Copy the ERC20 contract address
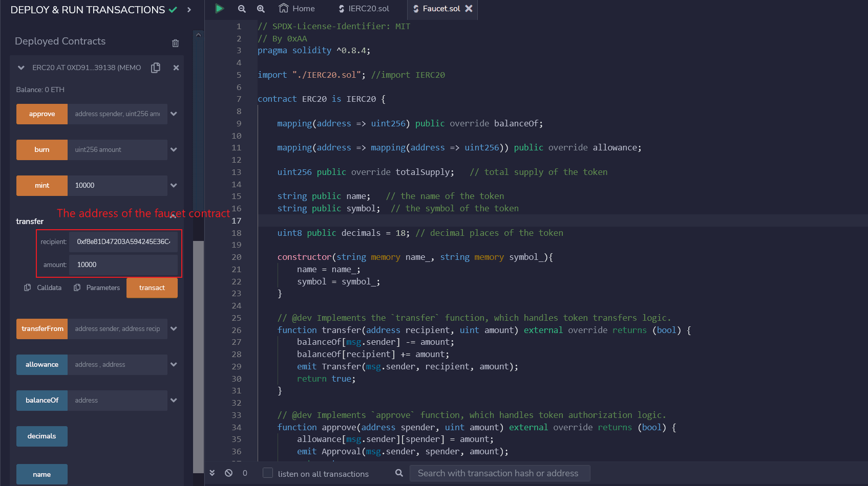Image resolution: width=868 pixels, height=486 pixels. (156, 68)
